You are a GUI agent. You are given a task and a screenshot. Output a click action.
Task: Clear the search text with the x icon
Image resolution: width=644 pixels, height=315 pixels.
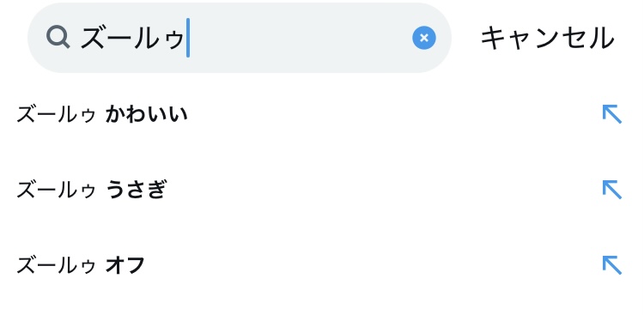(424, 38)
